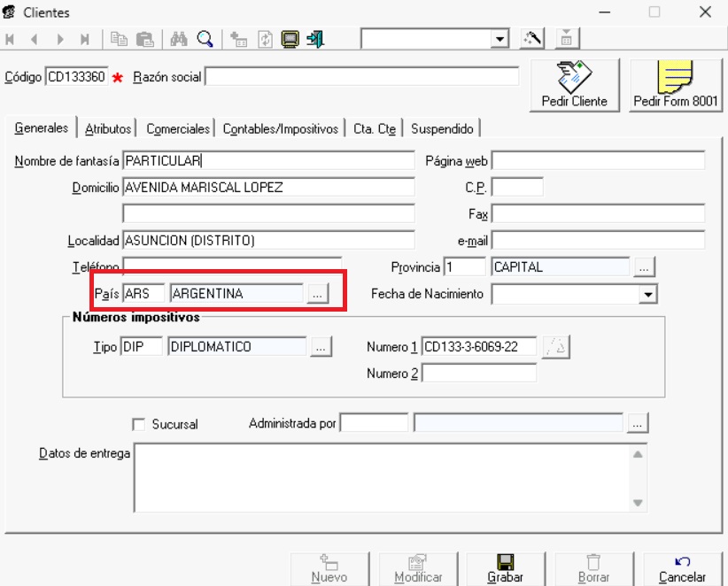Expand the toolbar combo box
This screenshot has height=586, width=728.
tap(500, 39)
